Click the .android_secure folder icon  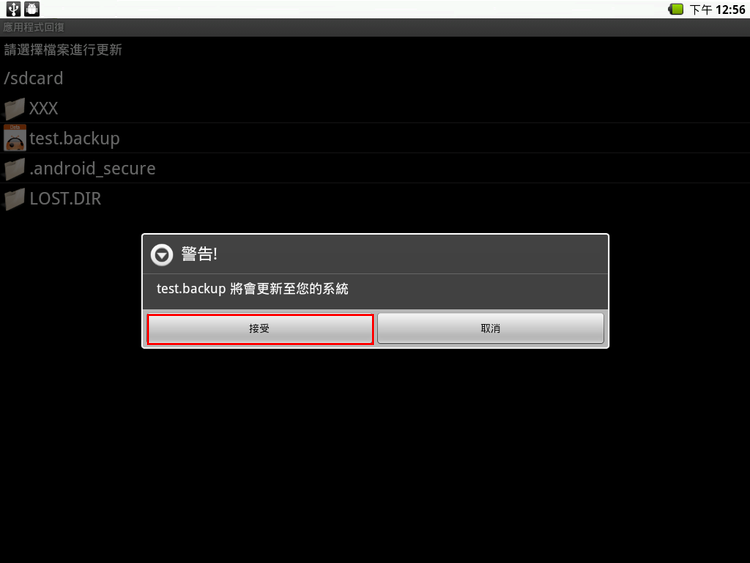click(14, 169)
